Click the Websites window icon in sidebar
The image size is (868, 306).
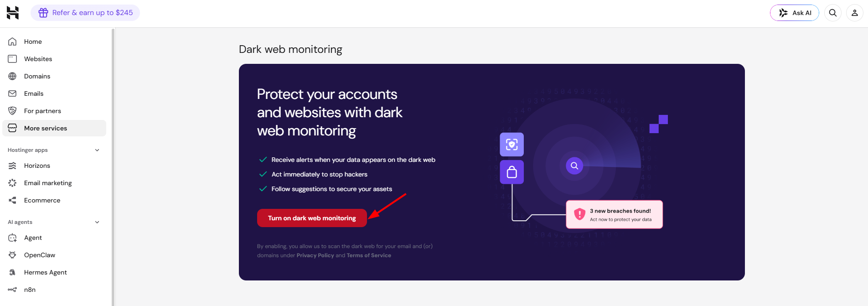point(12,59)
